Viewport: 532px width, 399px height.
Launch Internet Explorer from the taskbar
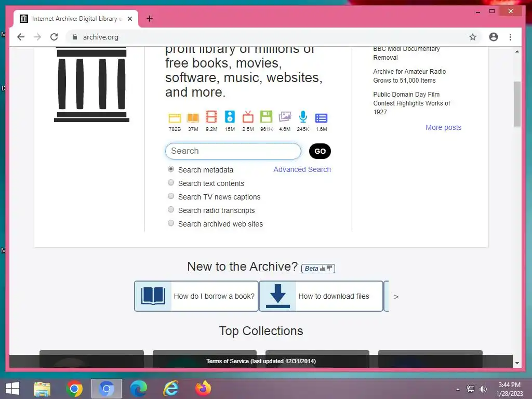coord(170,389)
